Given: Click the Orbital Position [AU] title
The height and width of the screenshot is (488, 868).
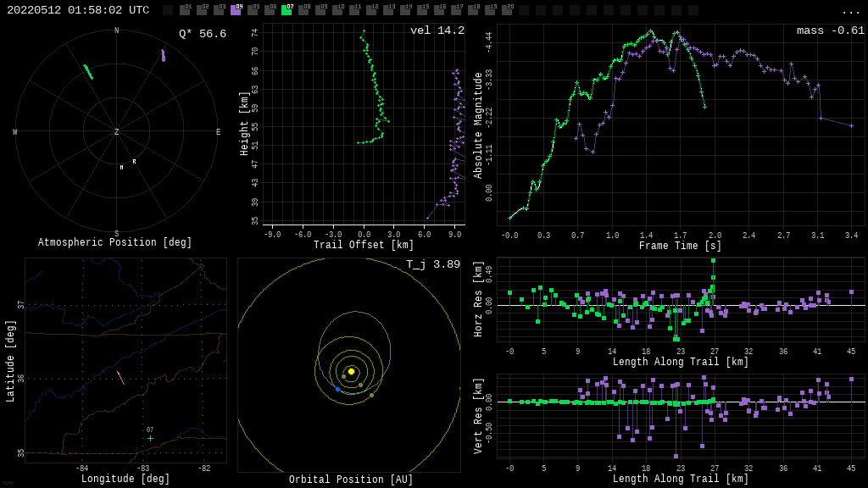Looking at the screenshot, I should click(351, 480).
